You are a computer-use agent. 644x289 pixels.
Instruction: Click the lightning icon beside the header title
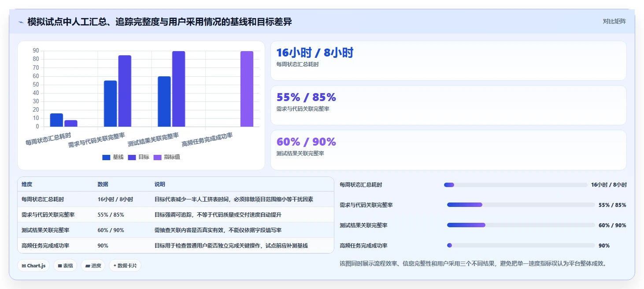click(21, 22)
